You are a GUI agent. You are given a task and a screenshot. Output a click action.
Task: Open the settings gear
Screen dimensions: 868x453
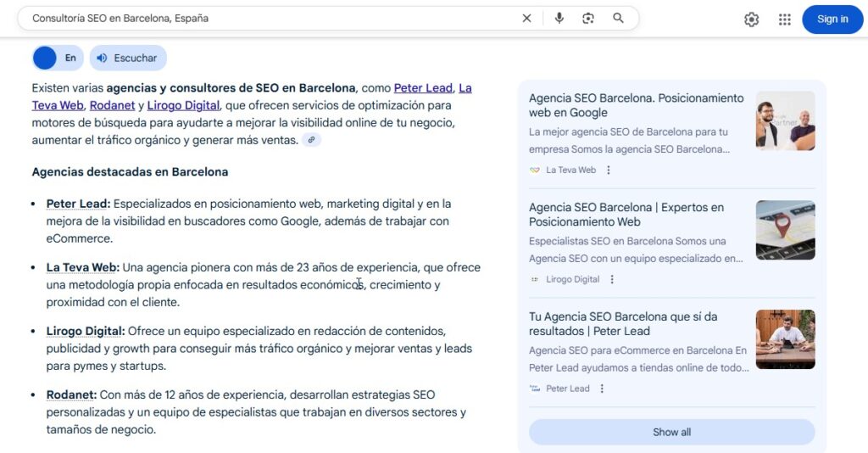pos(751,20)
